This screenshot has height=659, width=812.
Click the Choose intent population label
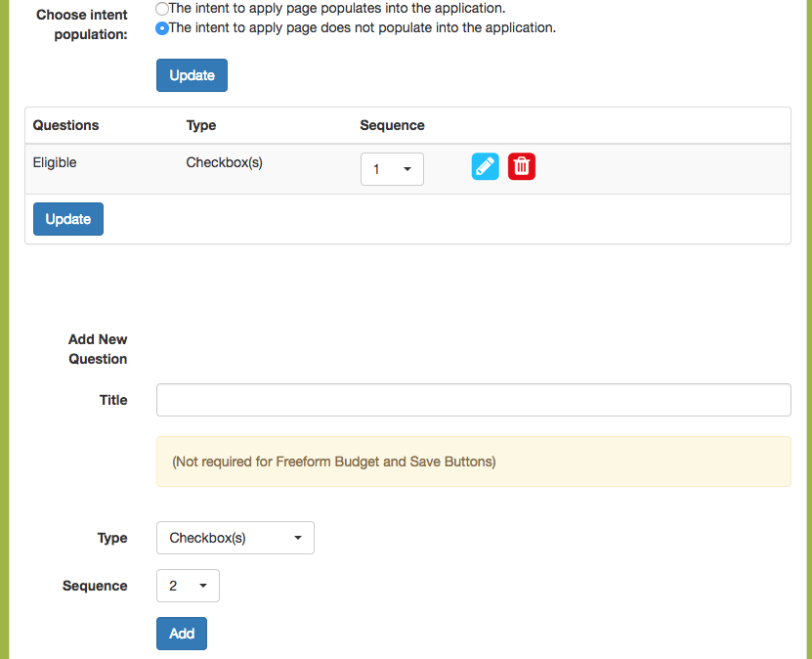click(82, 24)
